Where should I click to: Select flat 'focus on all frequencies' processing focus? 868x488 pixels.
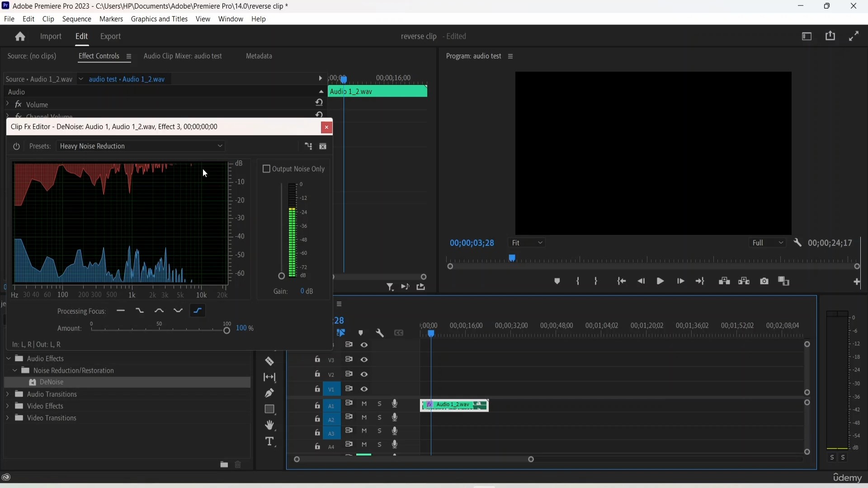click(x=121, y=312)
